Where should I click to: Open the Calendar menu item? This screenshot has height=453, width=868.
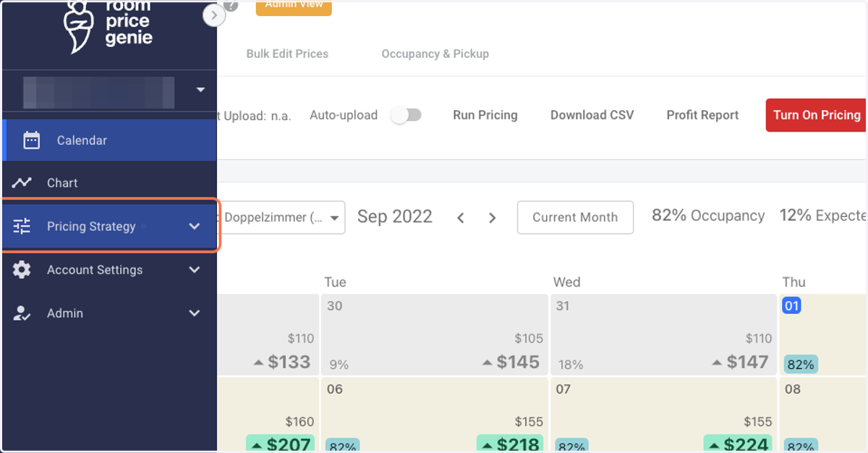tap(109, 140)
